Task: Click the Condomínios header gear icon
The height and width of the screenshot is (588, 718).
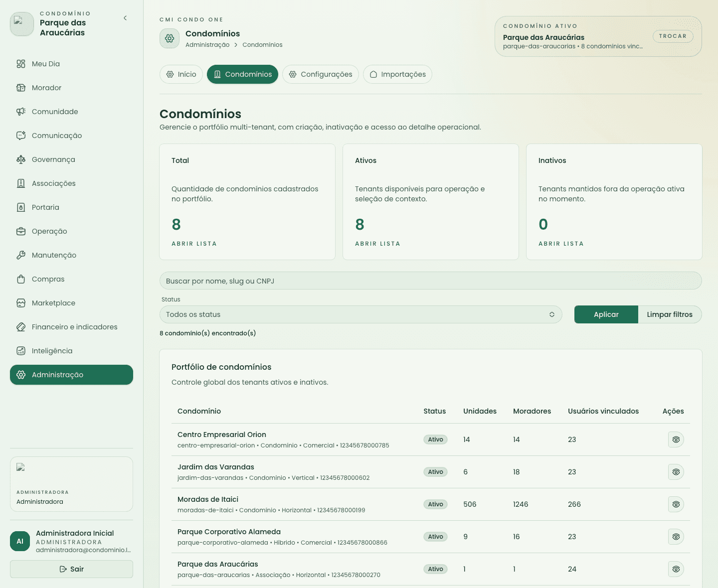Action: coord(170,38)
